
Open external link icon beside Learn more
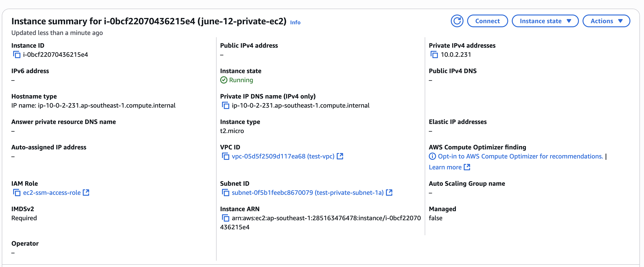click(x=467, y=167)
